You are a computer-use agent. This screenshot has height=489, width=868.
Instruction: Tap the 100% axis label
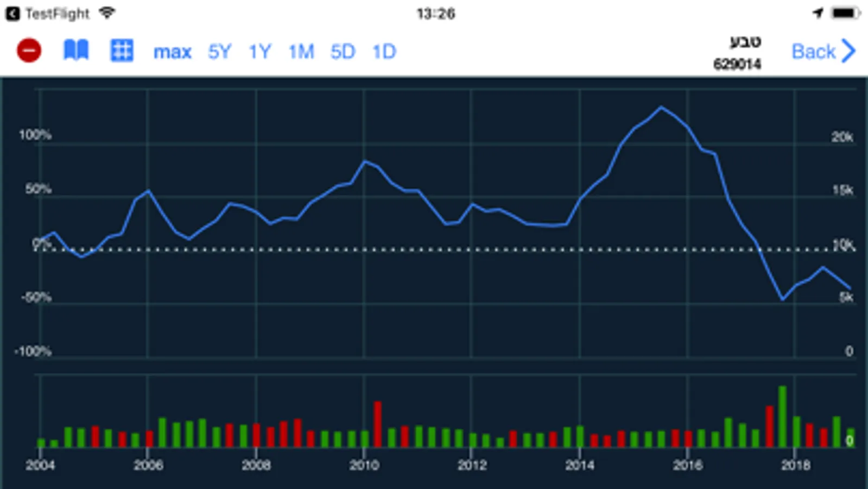tap(35, 135)
